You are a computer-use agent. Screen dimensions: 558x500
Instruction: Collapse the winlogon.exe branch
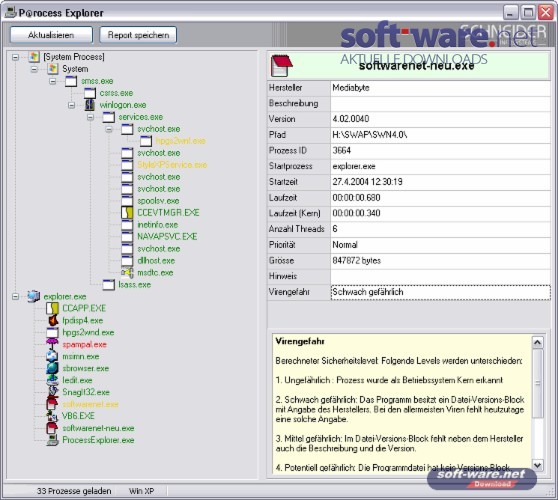pos(72,105)
